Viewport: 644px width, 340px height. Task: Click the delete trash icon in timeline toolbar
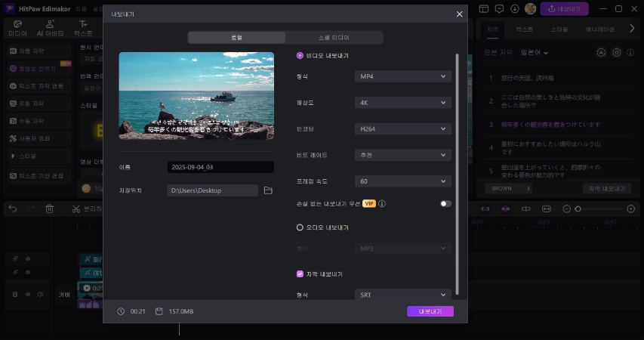pyautogui.click(x=50, y=209)
